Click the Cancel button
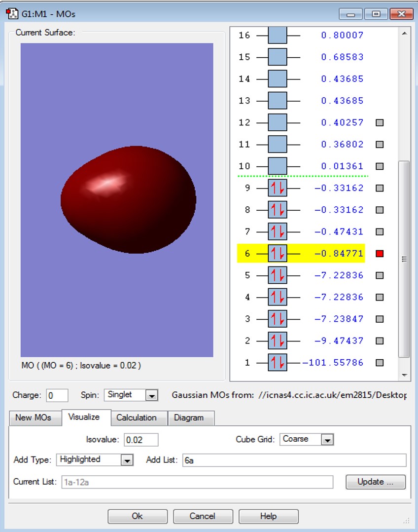Viewport: 418px width, 532px height. point(203,516)
